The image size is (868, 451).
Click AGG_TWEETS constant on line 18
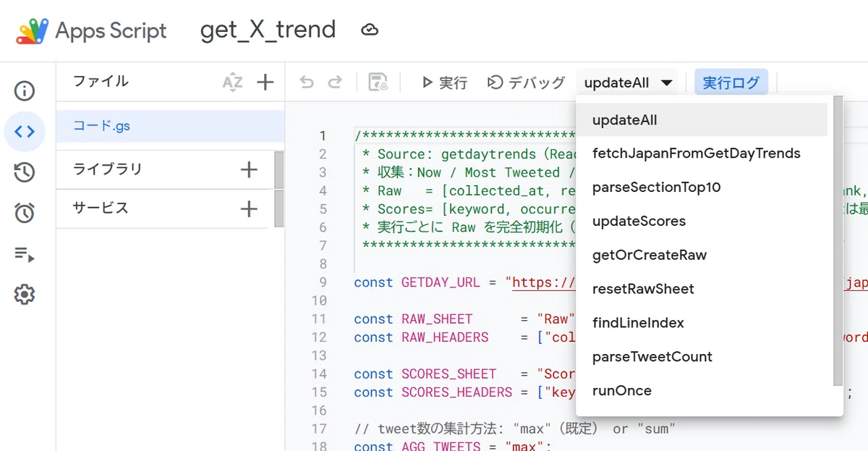click(441, 446)
